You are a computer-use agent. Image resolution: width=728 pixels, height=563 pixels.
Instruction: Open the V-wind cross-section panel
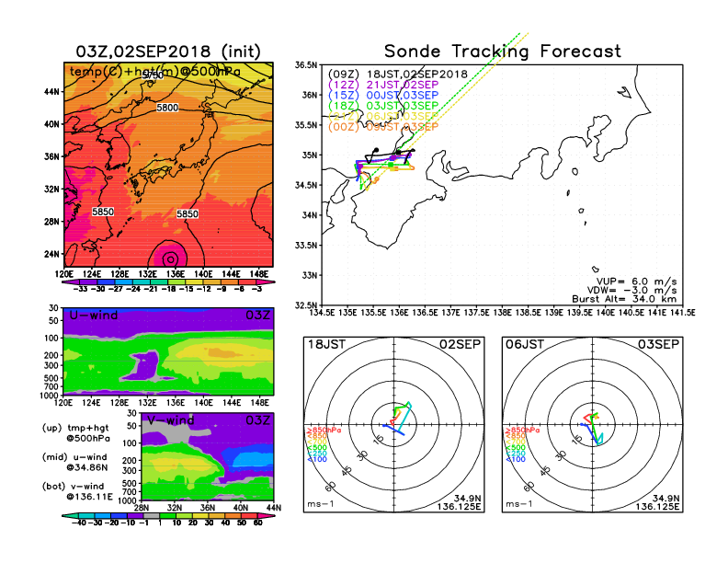tap(208, 456)
